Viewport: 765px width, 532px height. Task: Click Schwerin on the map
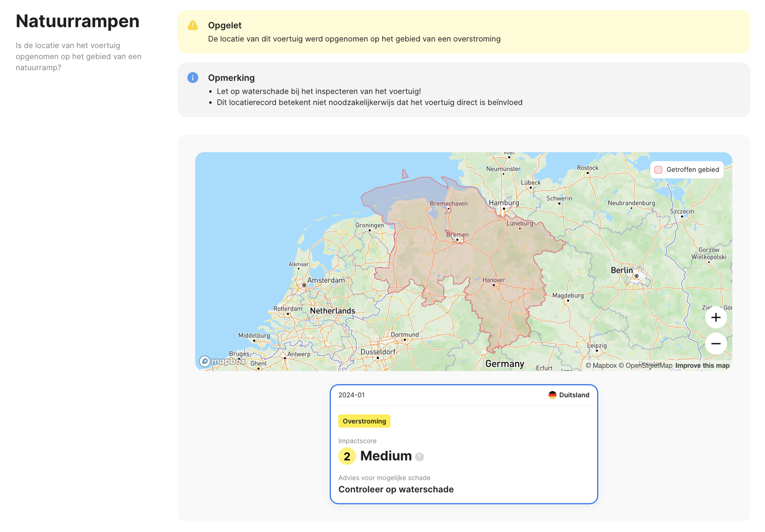click(559, 198)
